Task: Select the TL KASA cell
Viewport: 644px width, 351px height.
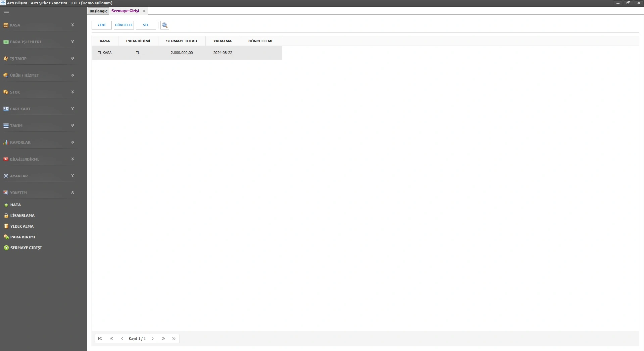Action: point(105,53)
